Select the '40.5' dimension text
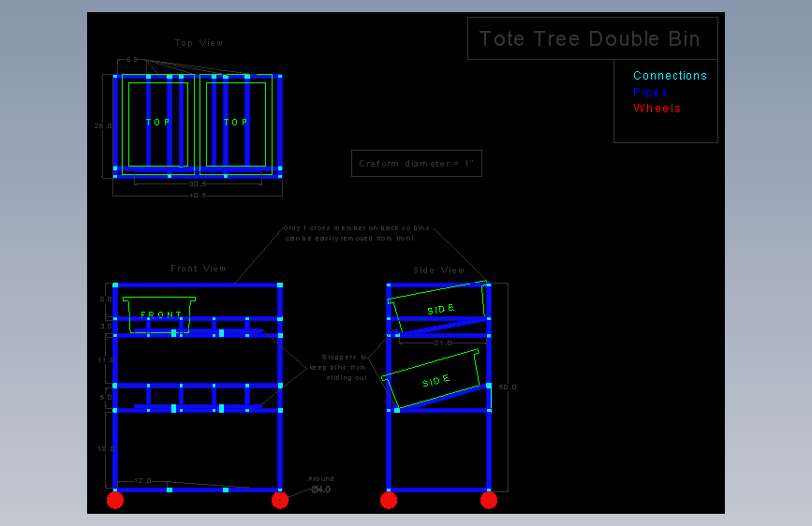Image resolution: width=812 pixels, height=526 pixels. point(198,196)
